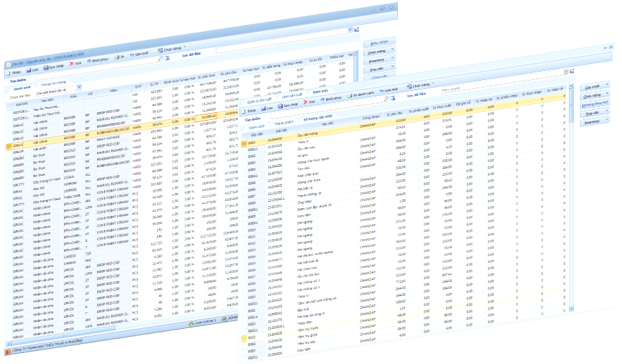This screenshot has height=364, width=622.
Task: Click red Xoá delete icon in back window
Action: tap(72, 63)
